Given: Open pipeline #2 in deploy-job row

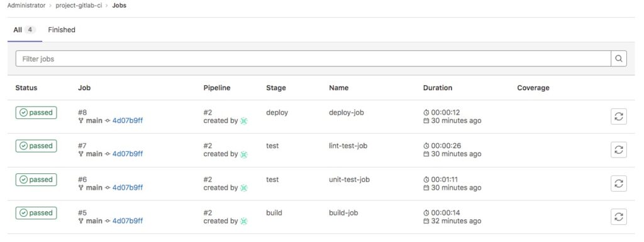Looking at the screenshot, I should 208,112.
